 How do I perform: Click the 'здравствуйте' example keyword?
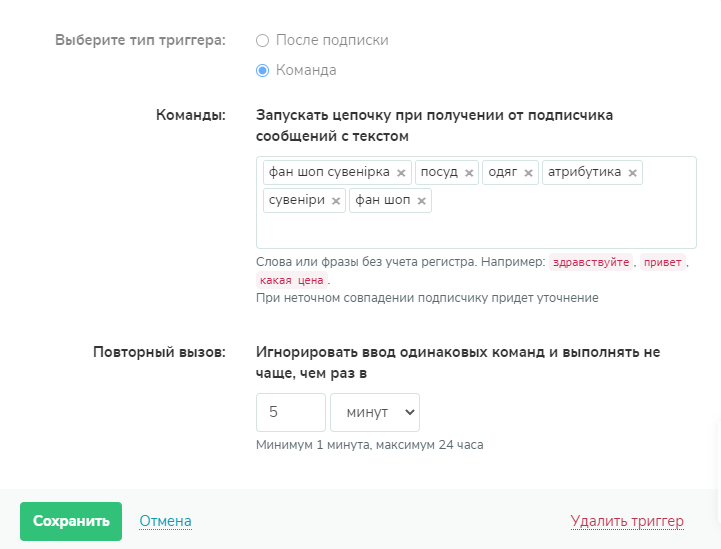tap(591, 262)
